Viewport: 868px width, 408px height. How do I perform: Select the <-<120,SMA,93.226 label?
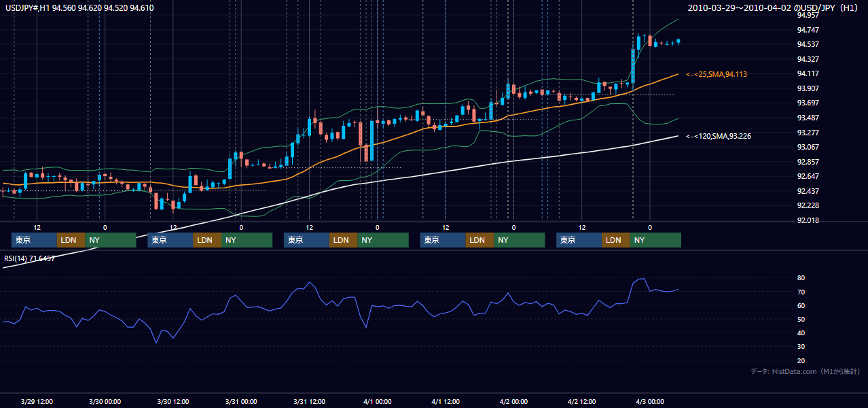coord(719,136)
